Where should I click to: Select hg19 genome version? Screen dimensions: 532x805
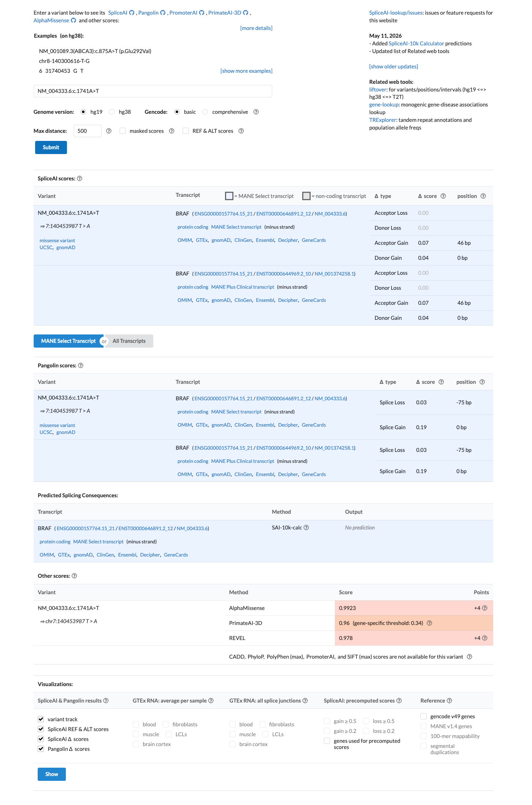(83, 112)
